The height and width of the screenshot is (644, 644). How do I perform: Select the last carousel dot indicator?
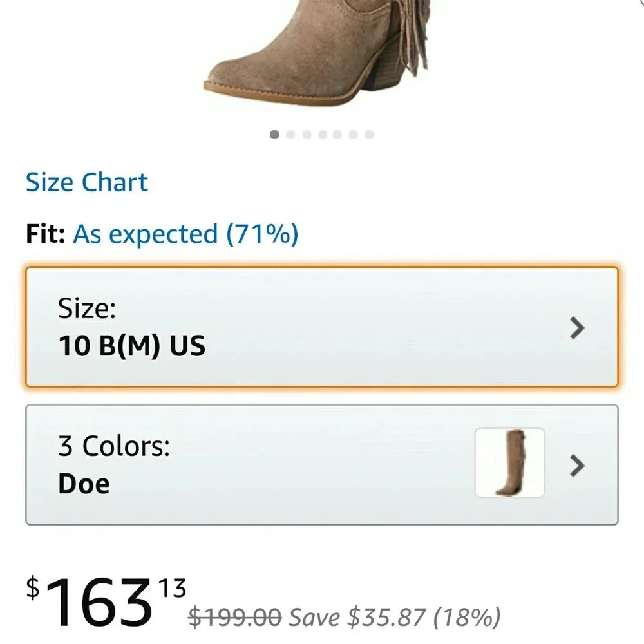click(368, 134)
